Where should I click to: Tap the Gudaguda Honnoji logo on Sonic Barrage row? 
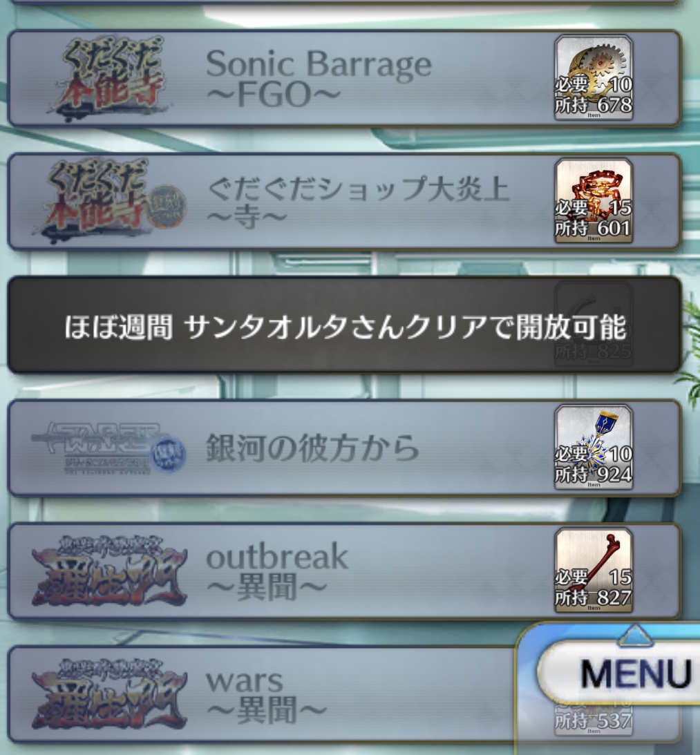click(x=110, y=77)
